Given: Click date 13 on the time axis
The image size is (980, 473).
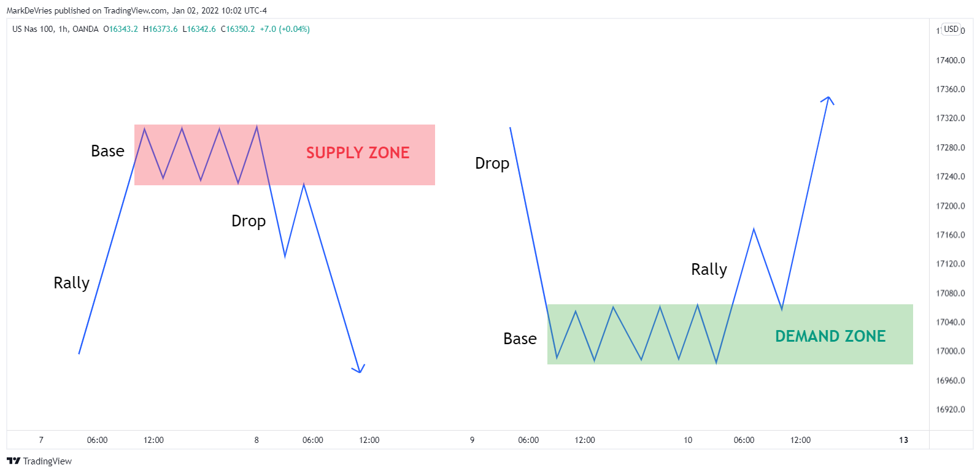Looking at the screenshot, I should tap(903, 440).
